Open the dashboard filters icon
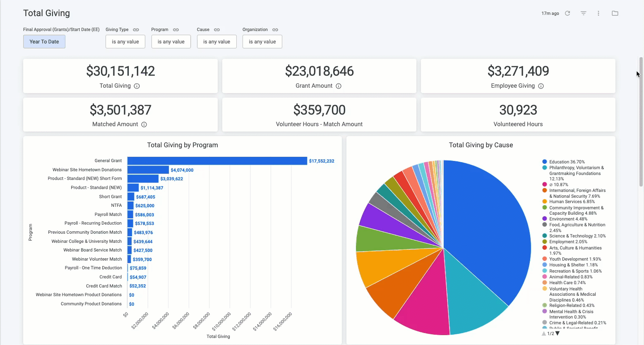This screenshot has height=345, width=644. (583, 13)
